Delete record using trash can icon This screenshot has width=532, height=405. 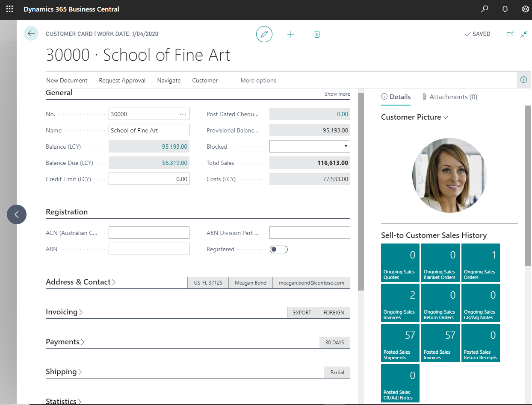tap(317, 34)
